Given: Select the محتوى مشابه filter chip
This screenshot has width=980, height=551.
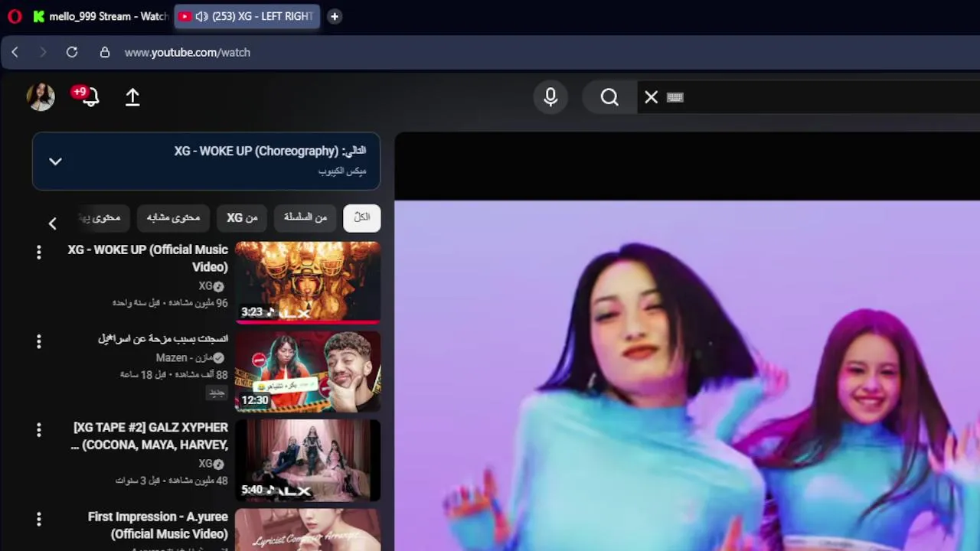Looking at the screenshot, I should tap(173, 217).
